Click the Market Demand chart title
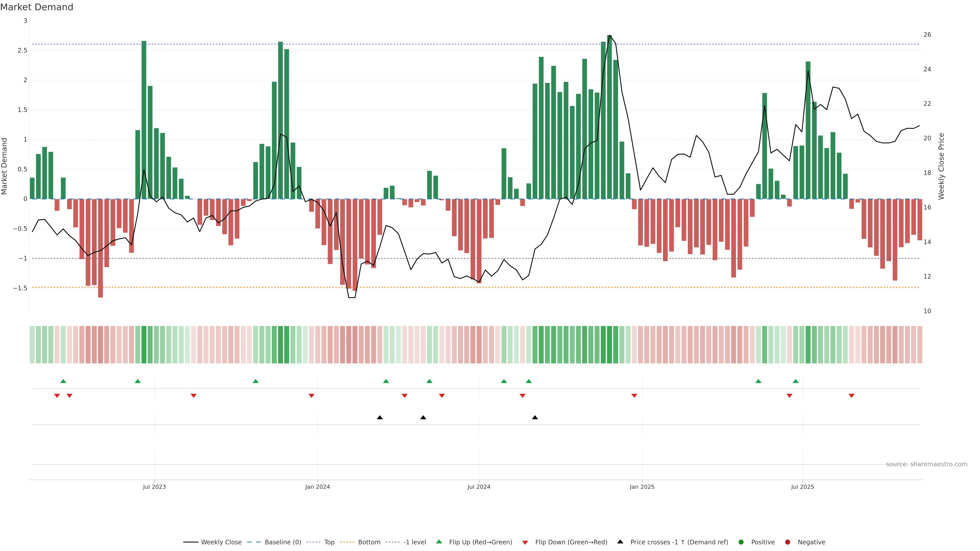The height and width of the screenshot is (551, 980). click(36, 7)
